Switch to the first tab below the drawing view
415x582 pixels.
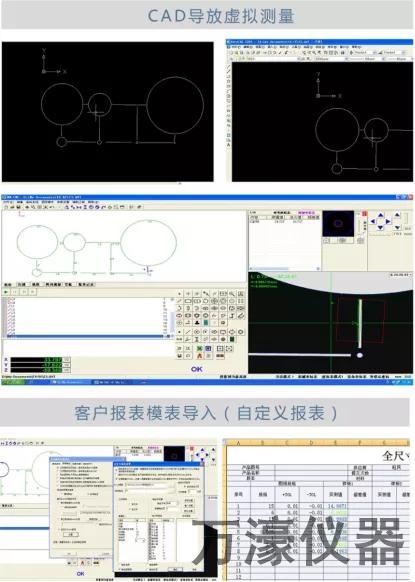pos(8,285)
